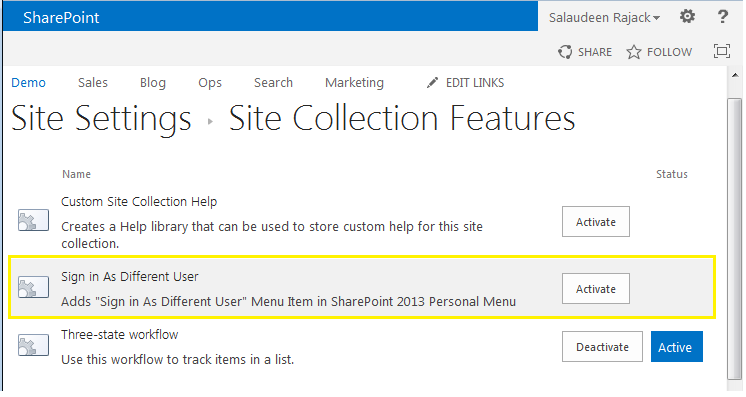Click the Status column header

point(672,174)
